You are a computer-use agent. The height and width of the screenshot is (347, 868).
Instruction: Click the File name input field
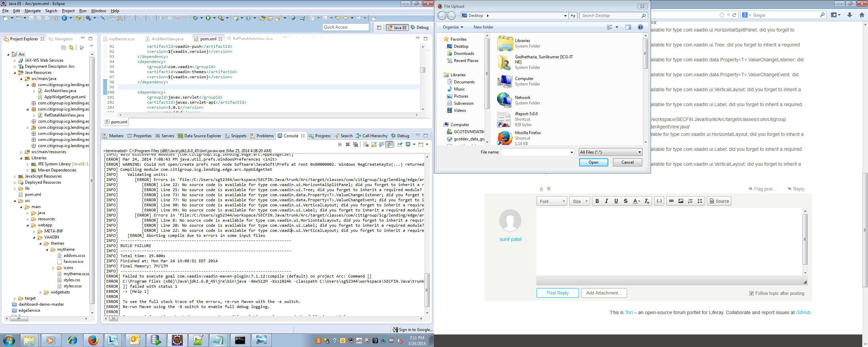(x=536, y=152)
